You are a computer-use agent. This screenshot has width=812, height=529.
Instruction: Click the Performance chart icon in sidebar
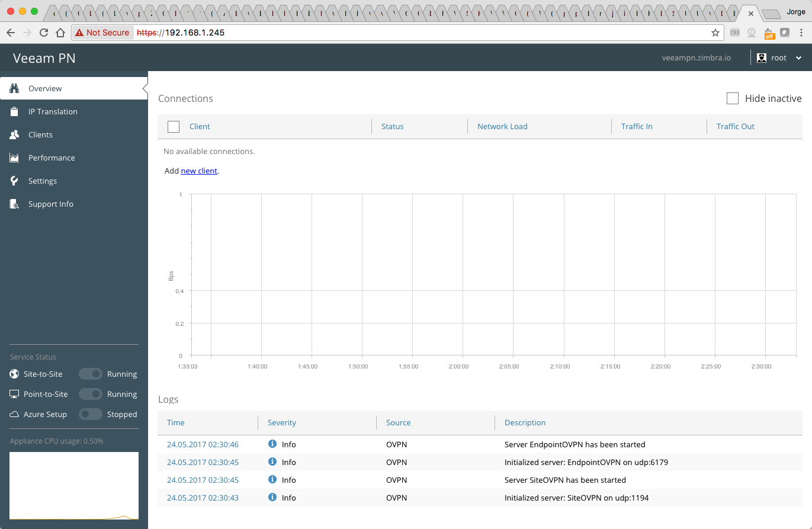[x=15, y=158]
